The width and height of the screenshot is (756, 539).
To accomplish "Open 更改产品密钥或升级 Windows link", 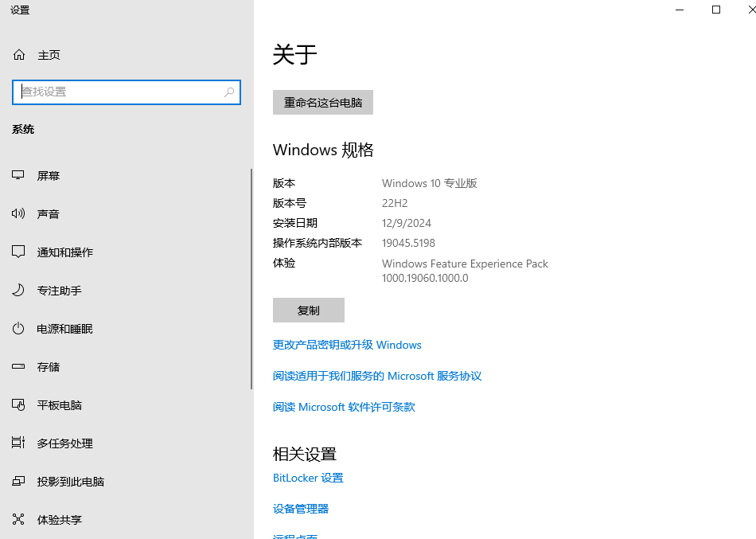I will tap(347, 345).
